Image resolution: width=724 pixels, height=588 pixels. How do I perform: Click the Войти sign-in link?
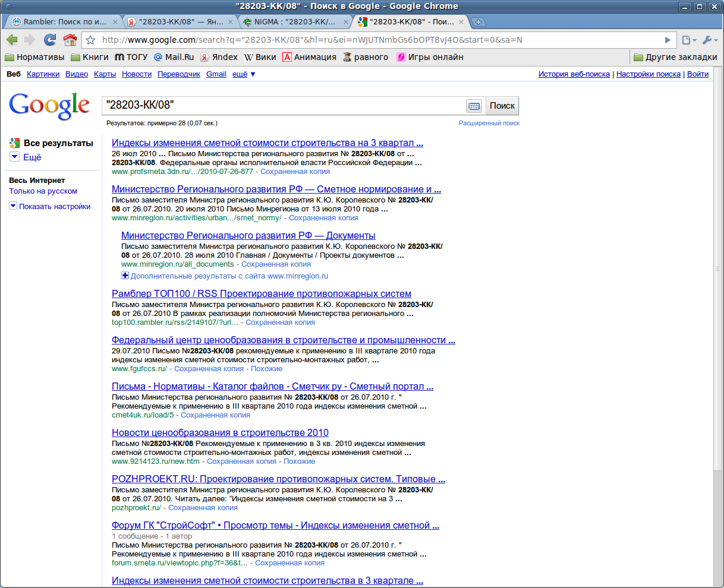(698, 74)
